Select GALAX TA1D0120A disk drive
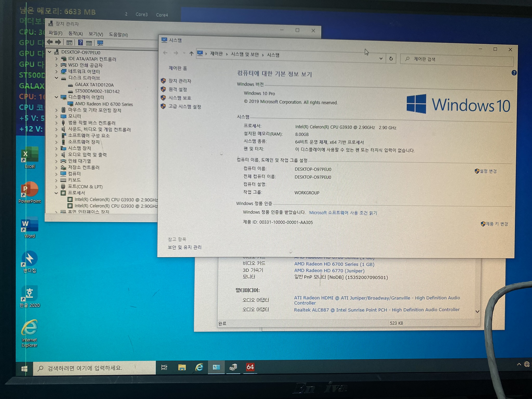The height and width of the screenshot is (399, 532). coord(94,85)
